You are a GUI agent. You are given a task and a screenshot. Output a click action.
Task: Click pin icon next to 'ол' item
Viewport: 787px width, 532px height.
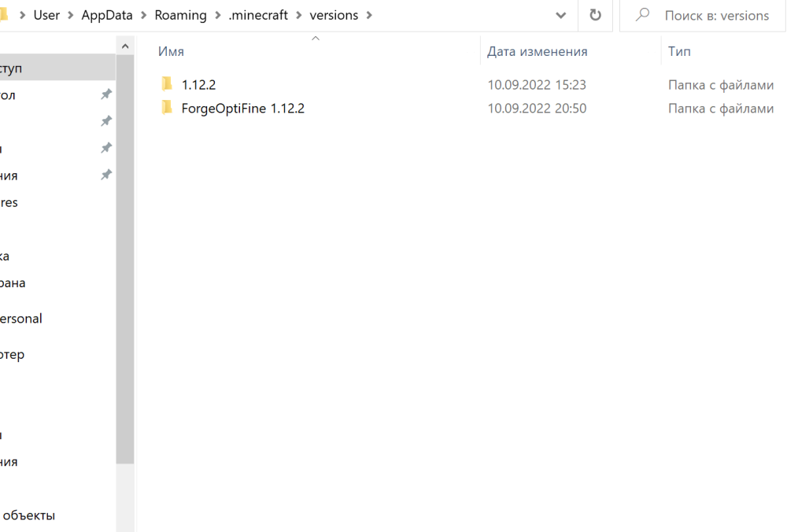coord(106,94)
